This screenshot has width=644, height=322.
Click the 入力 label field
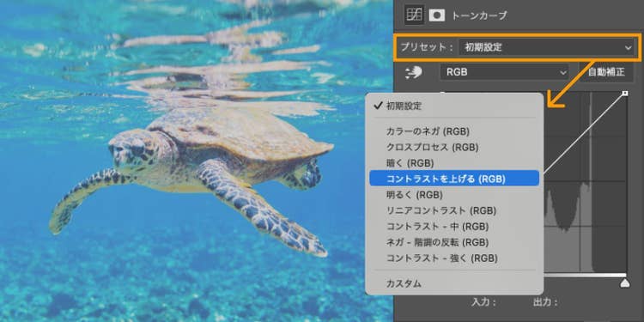coord(484,303)
